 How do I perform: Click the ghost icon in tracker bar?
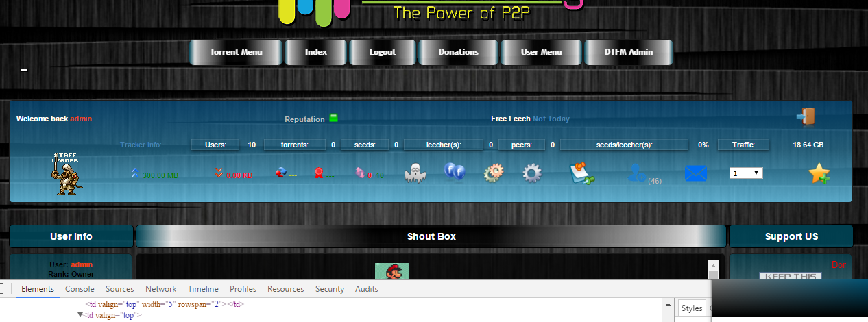click(x=415, y=173)
